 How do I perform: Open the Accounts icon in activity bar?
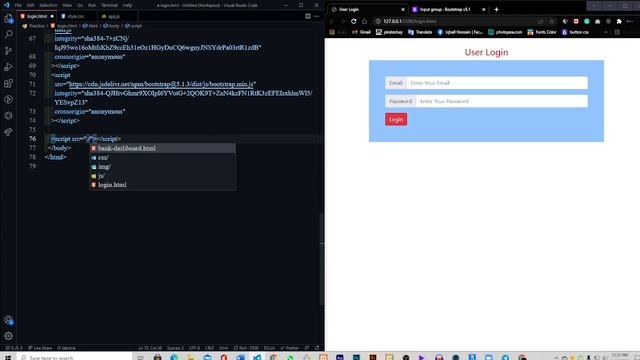8,320
